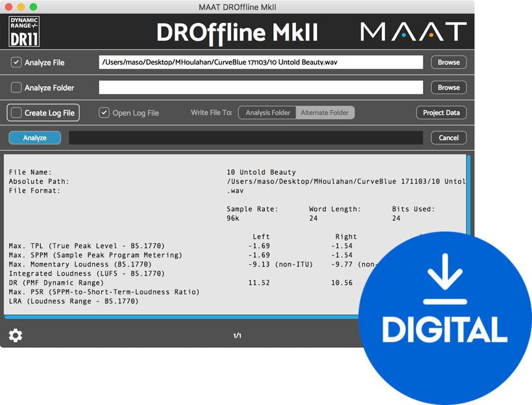
Task: Select Analysis Folder as write destination
Action: pyautogui.click(x=268, y=112)
